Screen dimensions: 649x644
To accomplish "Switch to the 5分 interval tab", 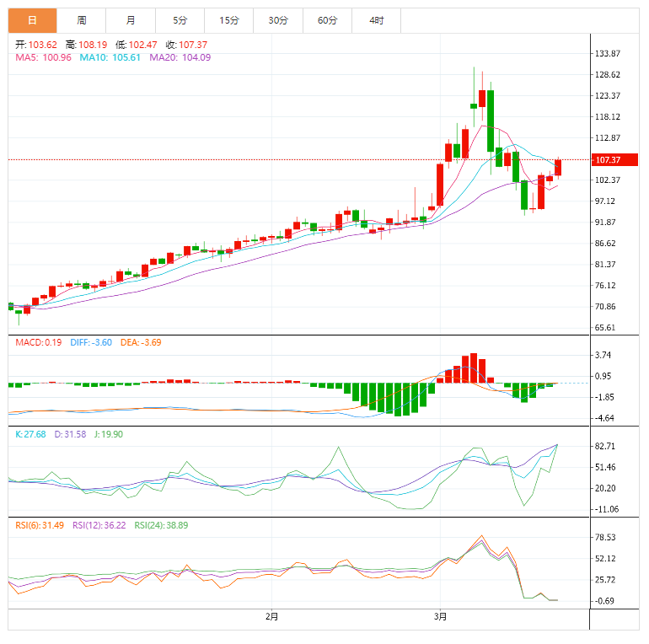I will click(180, 20).
